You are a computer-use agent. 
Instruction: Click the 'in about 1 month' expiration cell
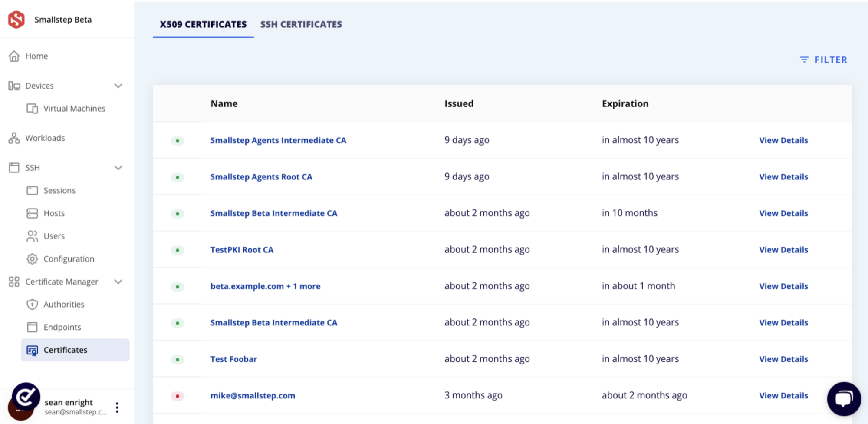point(638,286)
